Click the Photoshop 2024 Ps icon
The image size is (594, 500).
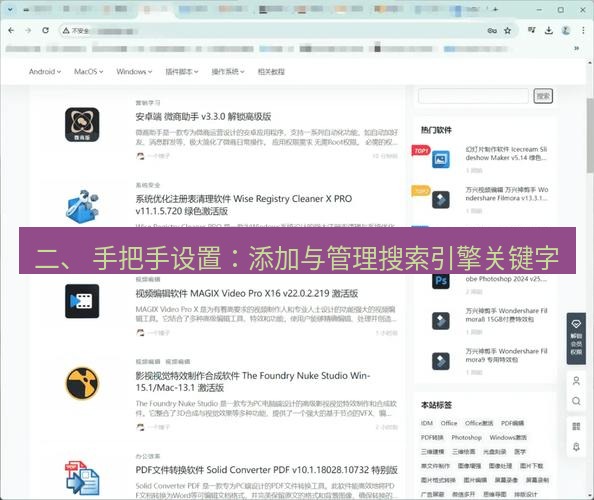coord(441,281)
